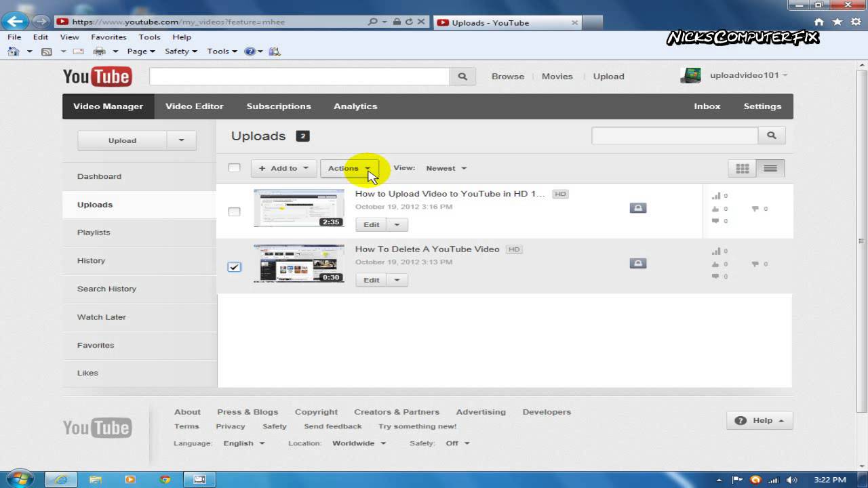The image size is (868, 488).
Task: Click the IE refresh icon in the address bar
Action: pos(409,22)
